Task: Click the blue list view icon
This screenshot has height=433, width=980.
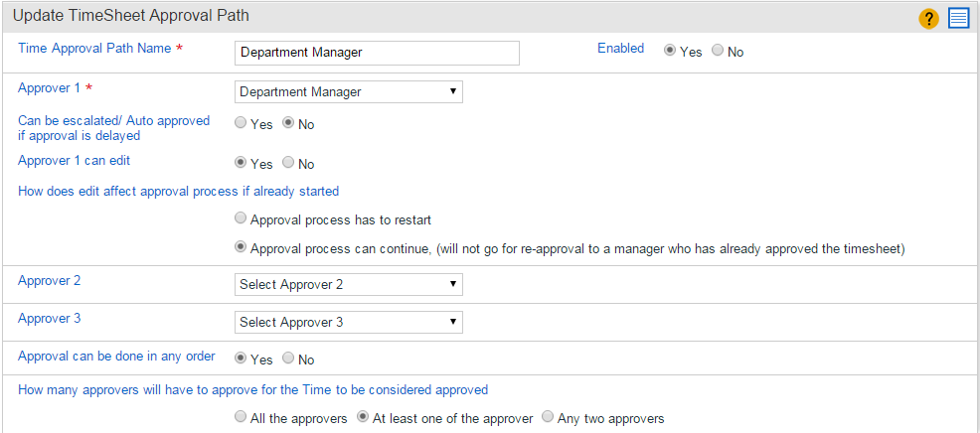Action: point(958,20)
